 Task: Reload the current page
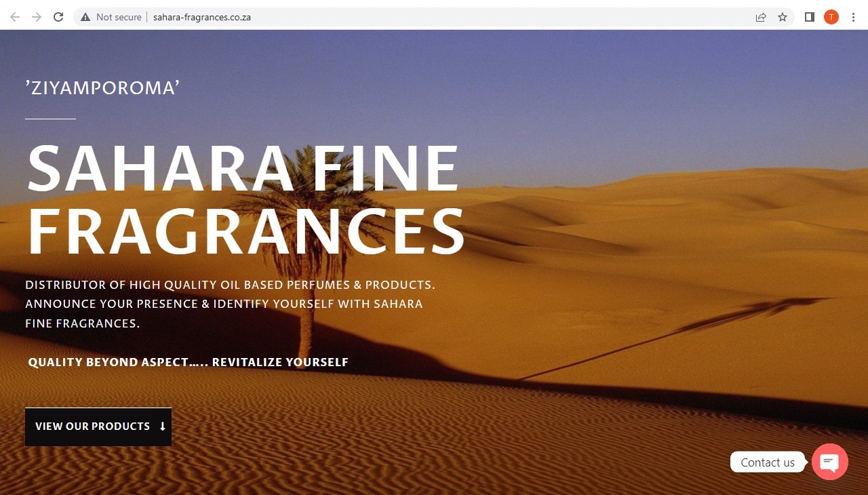pos(58,17)
